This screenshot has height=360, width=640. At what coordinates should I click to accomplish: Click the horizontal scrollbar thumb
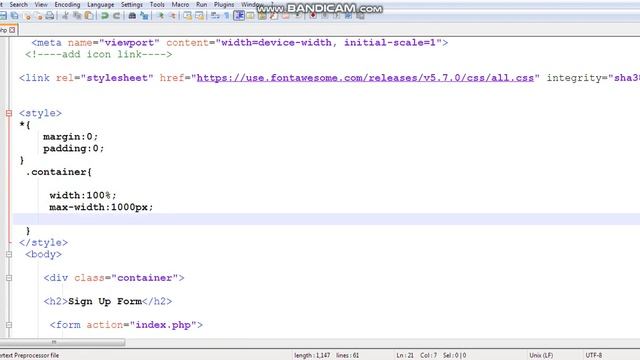[x=62, y=342]
